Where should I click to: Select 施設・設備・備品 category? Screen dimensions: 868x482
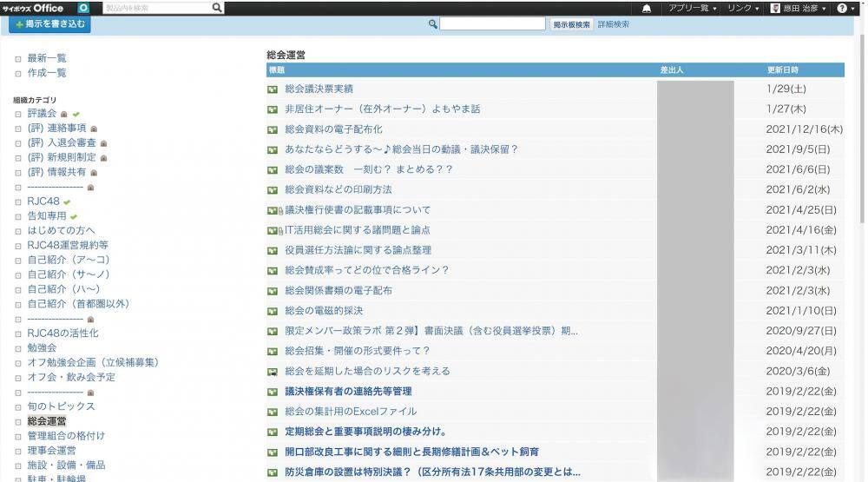pyautogui.click(x=66, y=465)
